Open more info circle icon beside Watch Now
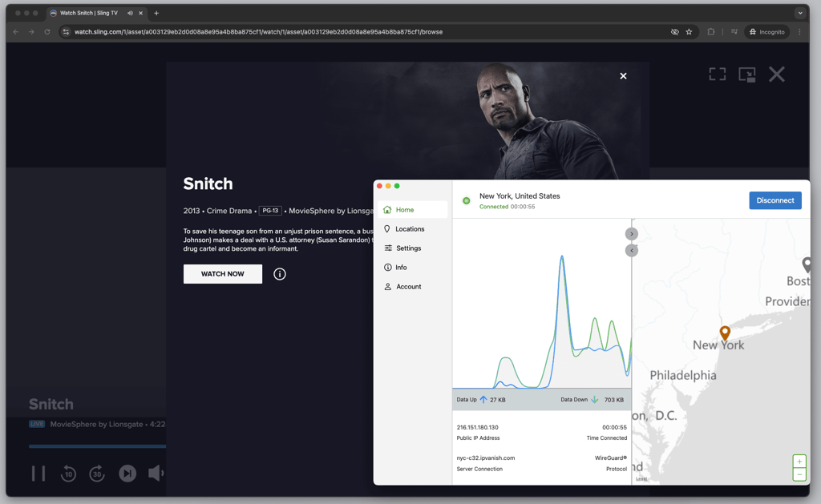821x504 pixels. (280, 274)
